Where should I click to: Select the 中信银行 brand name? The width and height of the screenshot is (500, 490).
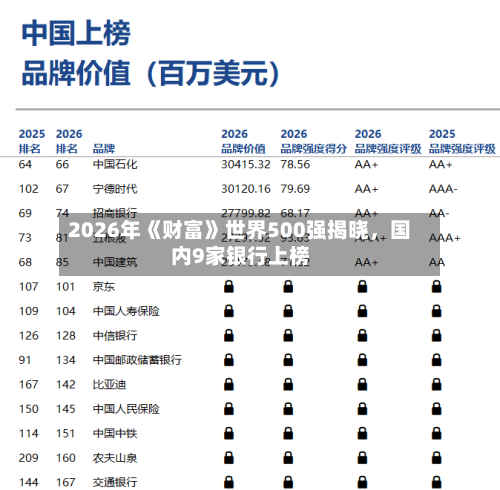point(115,336)
